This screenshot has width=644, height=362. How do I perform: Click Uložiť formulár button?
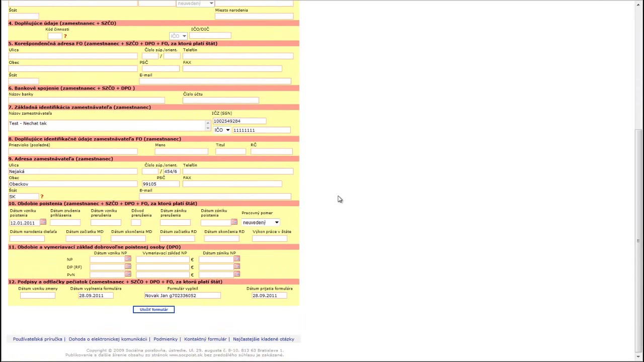[153, 309]
